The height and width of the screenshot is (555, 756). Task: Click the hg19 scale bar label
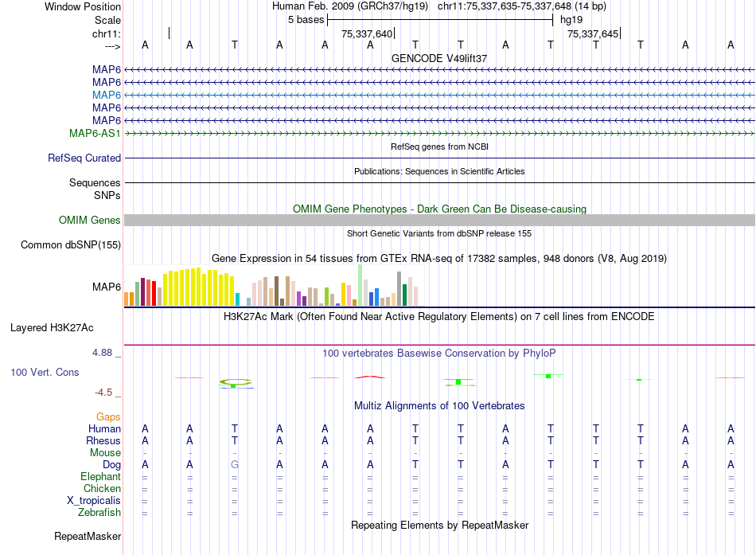[x=571, y=20]
